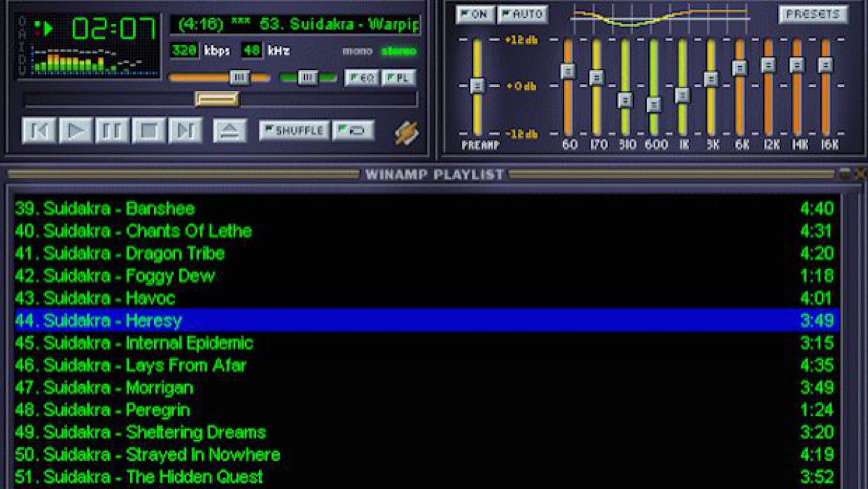Select track 51 The Hidden Quest
The image size is (868, 489).
[x=427, y=477]
